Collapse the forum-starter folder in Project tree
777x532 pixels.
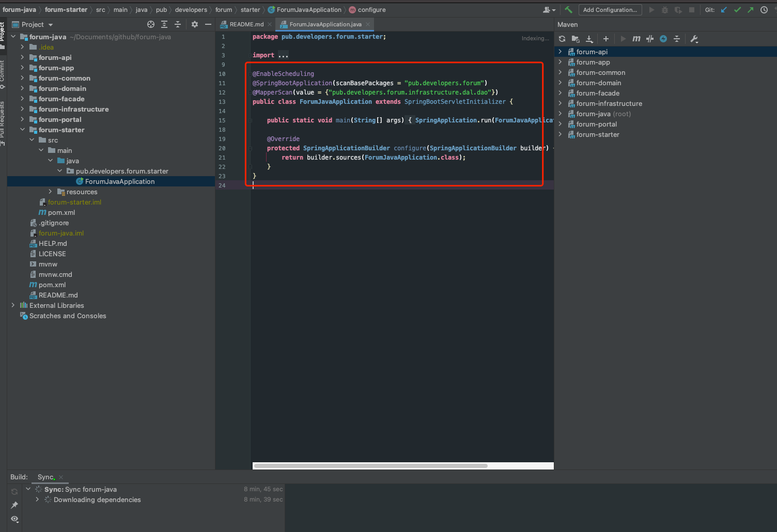coord(22,130)
